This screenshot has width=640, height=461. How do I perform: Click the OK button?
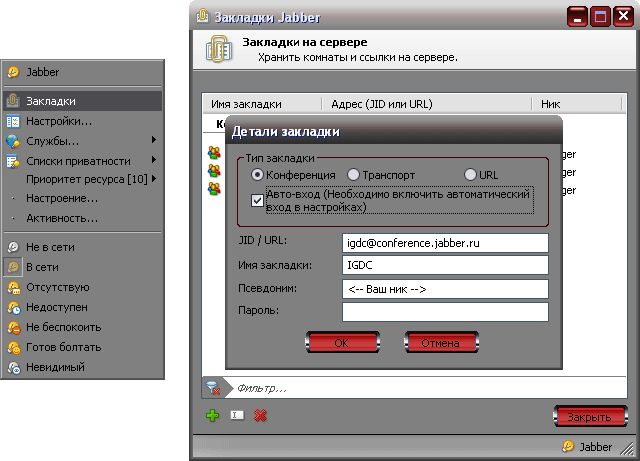(342, 343)
